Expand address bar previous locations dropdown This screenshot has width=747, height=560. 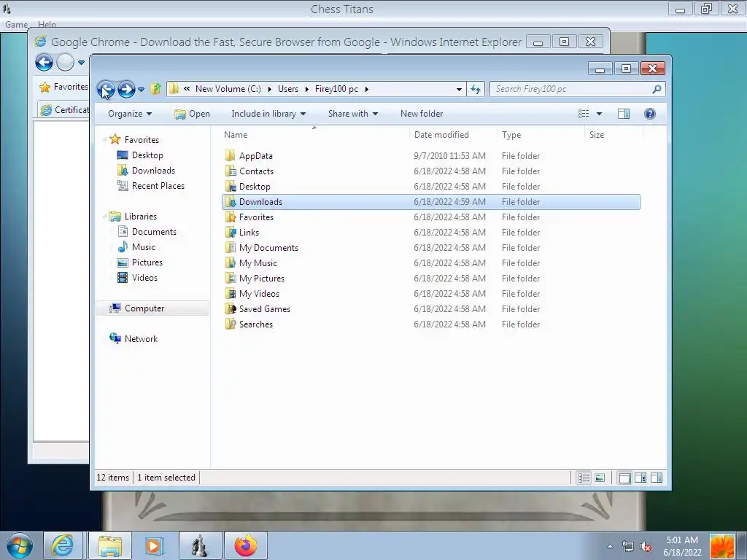coord(459,89)
